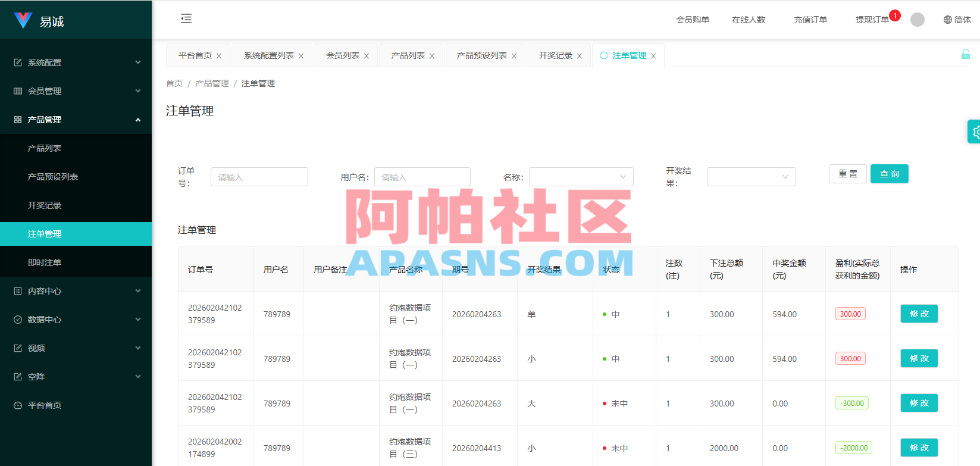Open 充值订单 in the top bar
The width and height of the screenshot is (980, 466).
coord(810,20)
